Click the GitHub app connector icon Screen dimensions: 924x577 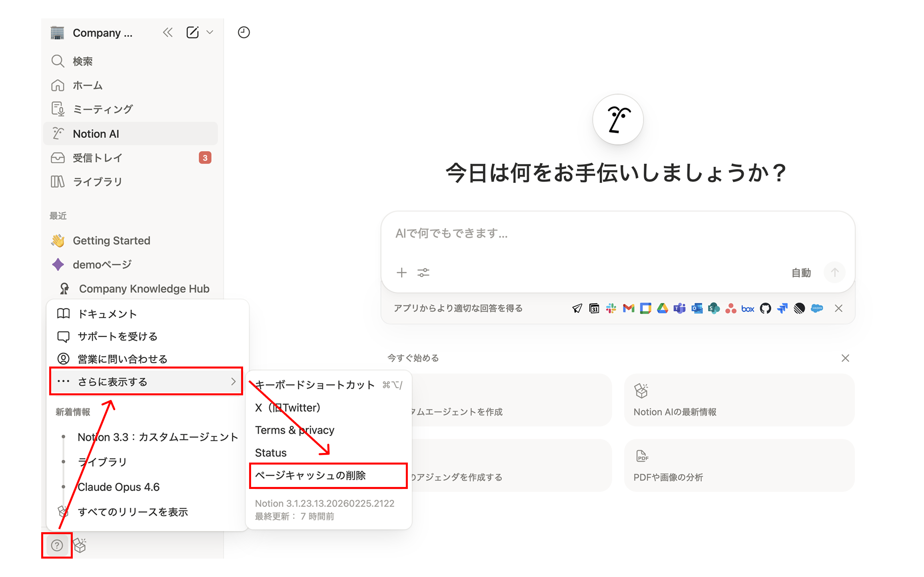[x=765, y=308]
